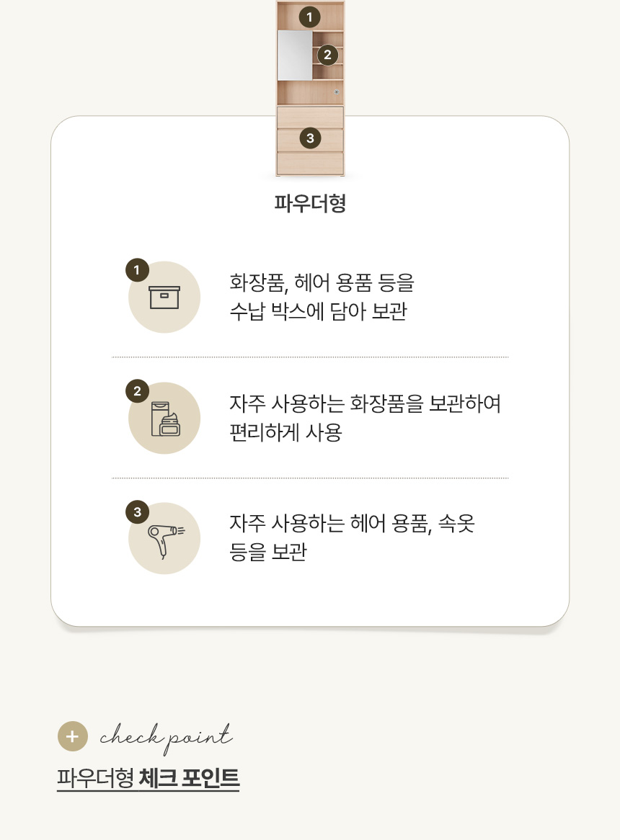Click marker 1 on the cabinet top shelf
The image size is (620, 840).
pos(309,17)
